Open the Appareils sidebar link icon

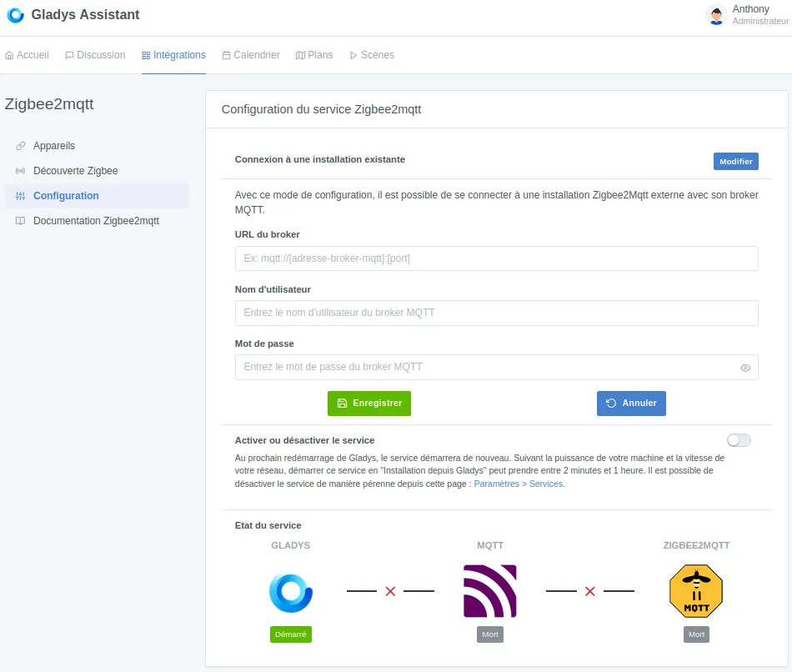click(x=18, y=145)
